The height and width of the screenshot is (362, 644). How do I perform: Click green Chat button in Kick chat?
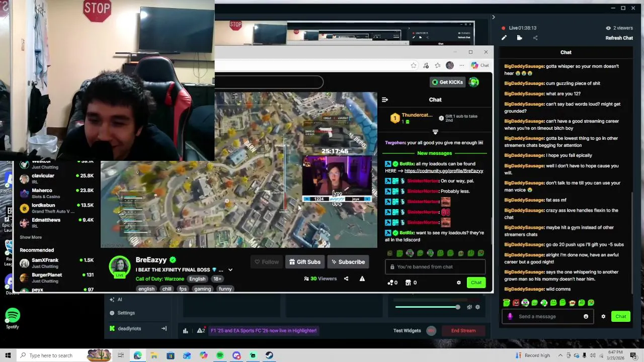tap(476, 283)
